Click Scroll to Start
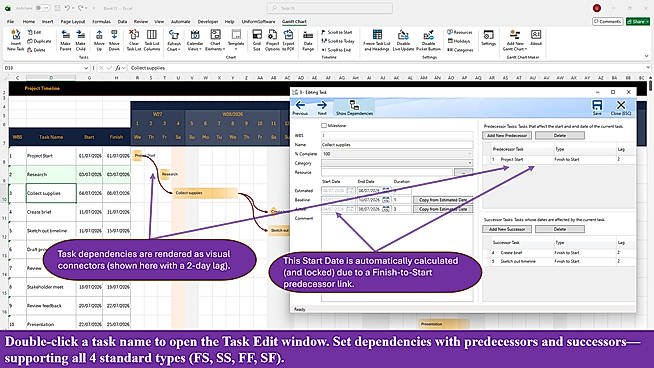The height and width of the screenshot is (368, 654). click(x=337, y=32)
